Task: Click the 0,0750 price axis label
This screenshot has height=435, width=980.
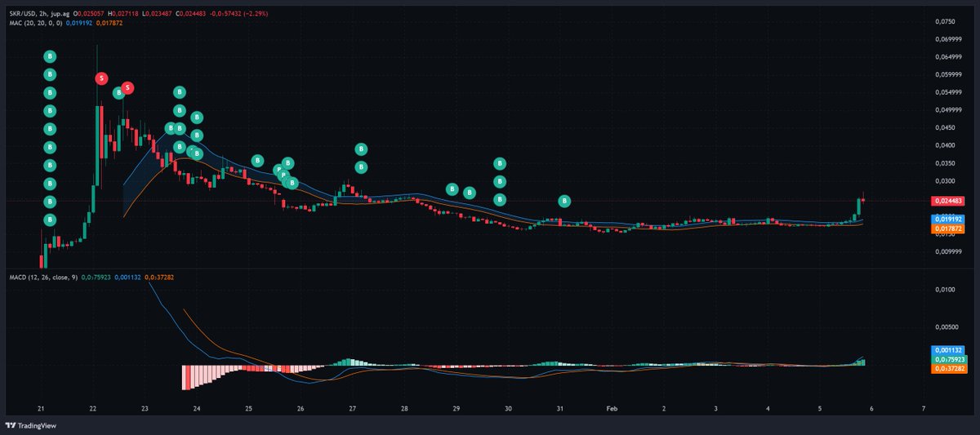Action: coord(944,21)
